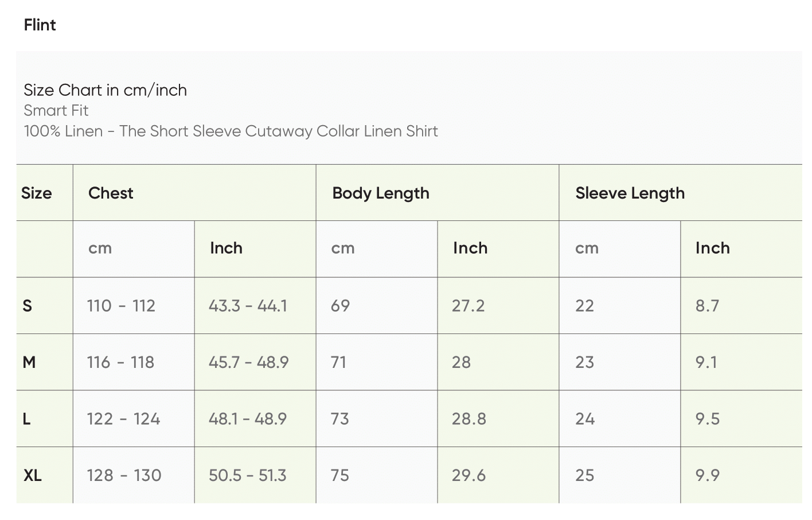Click the "Size" column header

pos(36,193)
